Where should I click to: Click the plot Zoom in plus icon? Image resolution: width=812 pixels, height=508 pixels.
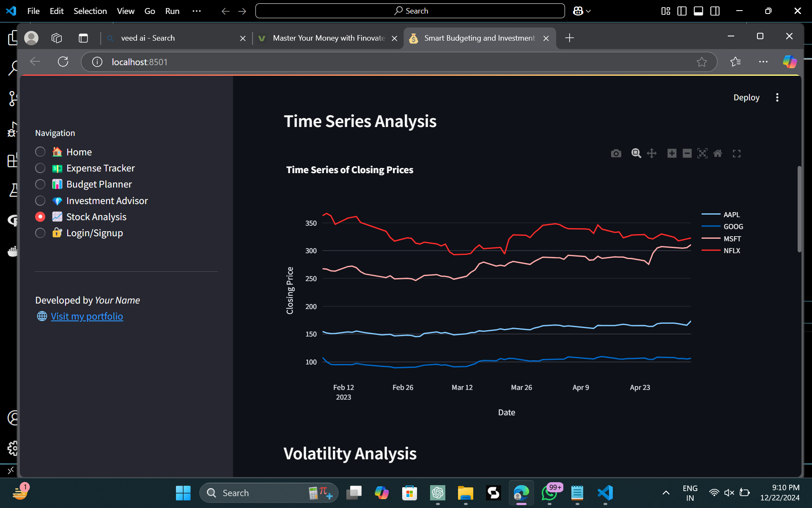point(672,153)
